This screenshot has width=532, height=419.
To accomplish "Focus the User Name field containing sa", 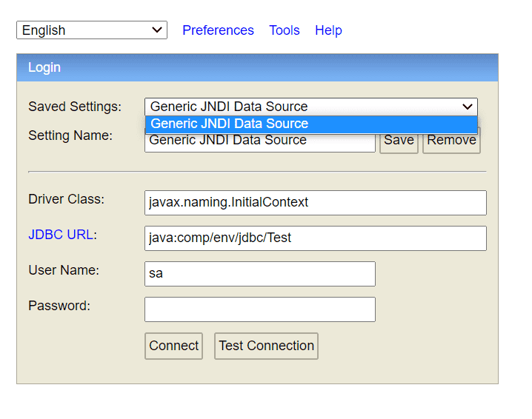I will tap(259, 273).
